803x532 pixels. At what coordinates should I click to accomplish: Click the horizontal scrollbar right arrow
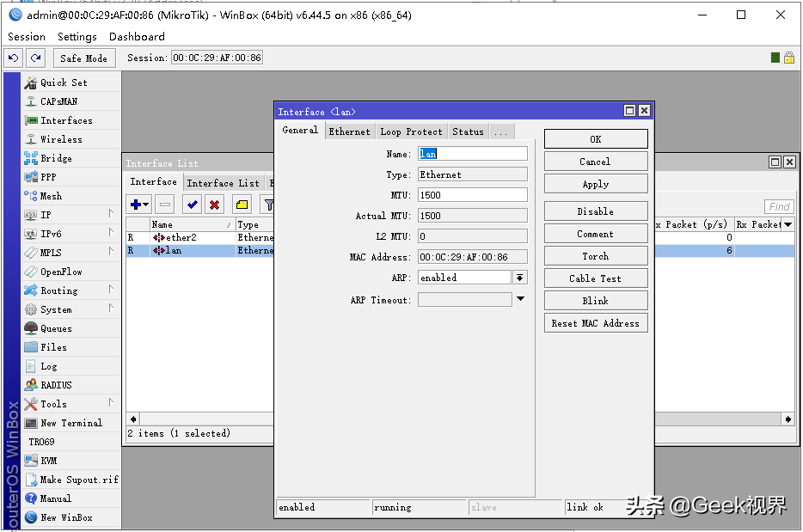coord(788,419)
